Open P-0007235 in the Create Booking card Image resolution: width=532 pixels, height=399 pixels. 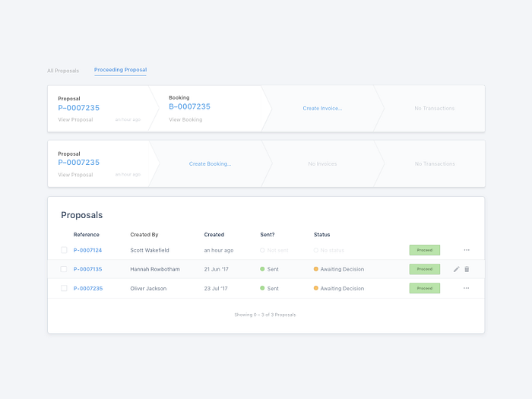pos(79,163)
